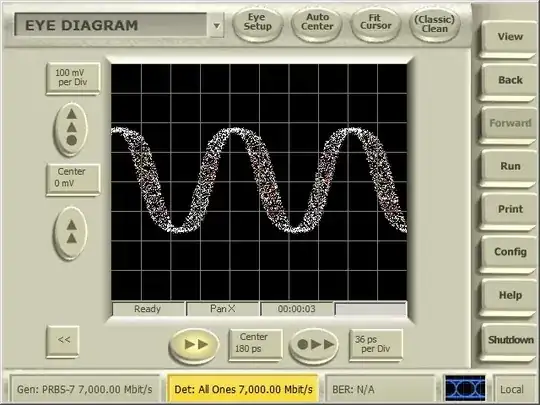This screenshot has width=540, height=405.
Task: Click the << collapse button
Action: [x=63, y=341]
